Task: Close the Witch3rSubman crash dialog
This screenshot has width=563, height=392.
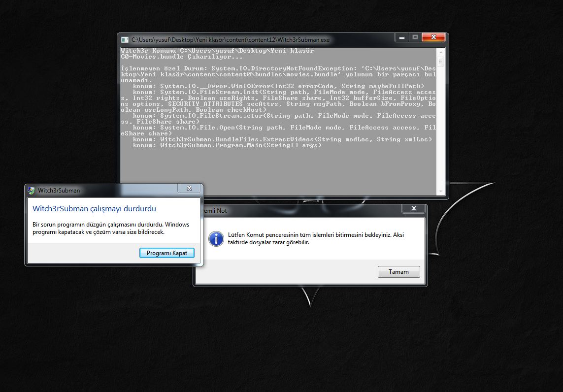Action: [190, 188]
